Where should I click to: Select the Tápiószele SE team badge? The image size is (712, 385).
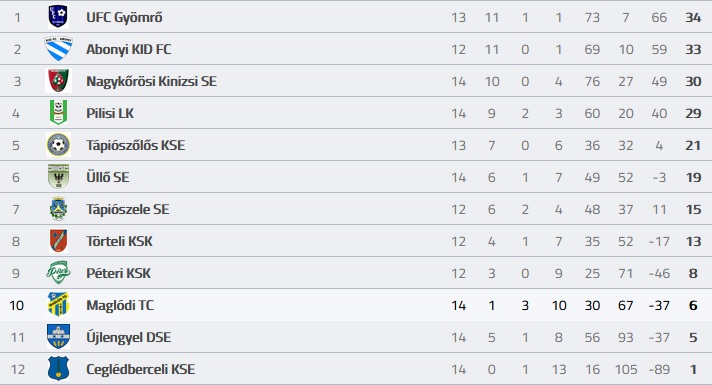pyautogui.click(x=59, y=209)
